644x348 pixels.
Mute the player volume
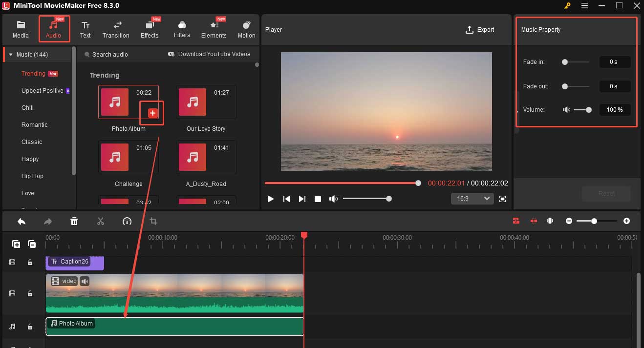[x=333, y=199]
